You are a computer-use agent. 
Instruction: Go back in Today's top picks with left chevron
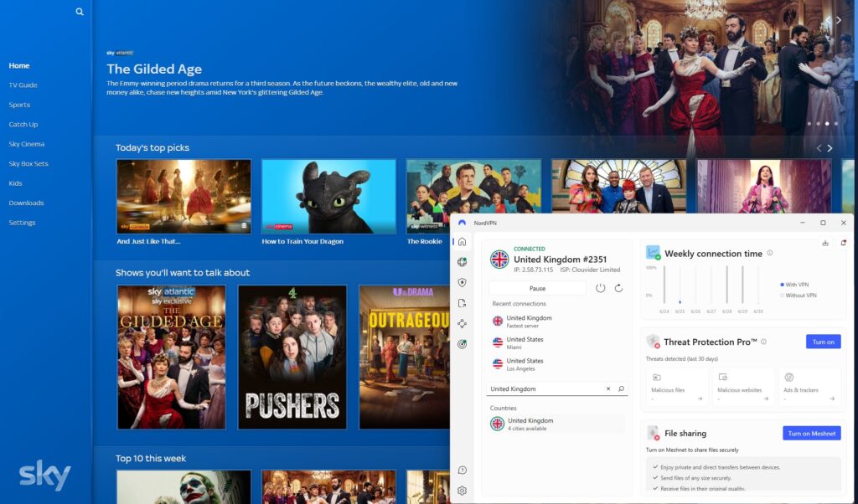point(819,148)
